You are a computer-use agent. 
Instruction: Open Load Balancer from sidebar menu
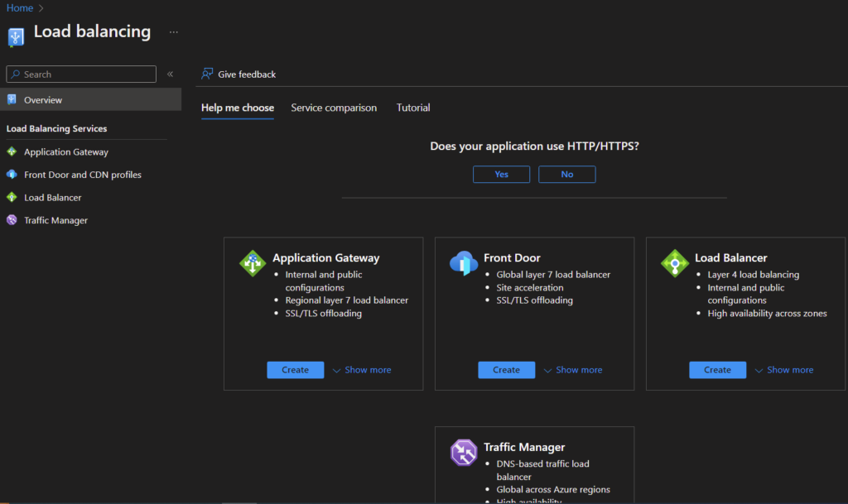click(52, 197)
